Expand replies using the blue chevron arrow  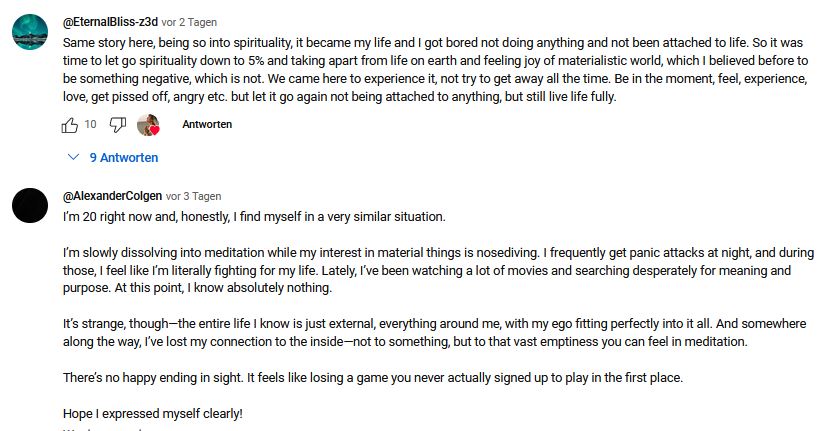coord(73,158)
